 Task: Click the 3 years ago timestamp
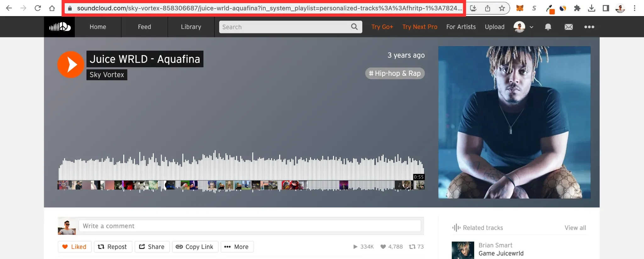point(406,55)
